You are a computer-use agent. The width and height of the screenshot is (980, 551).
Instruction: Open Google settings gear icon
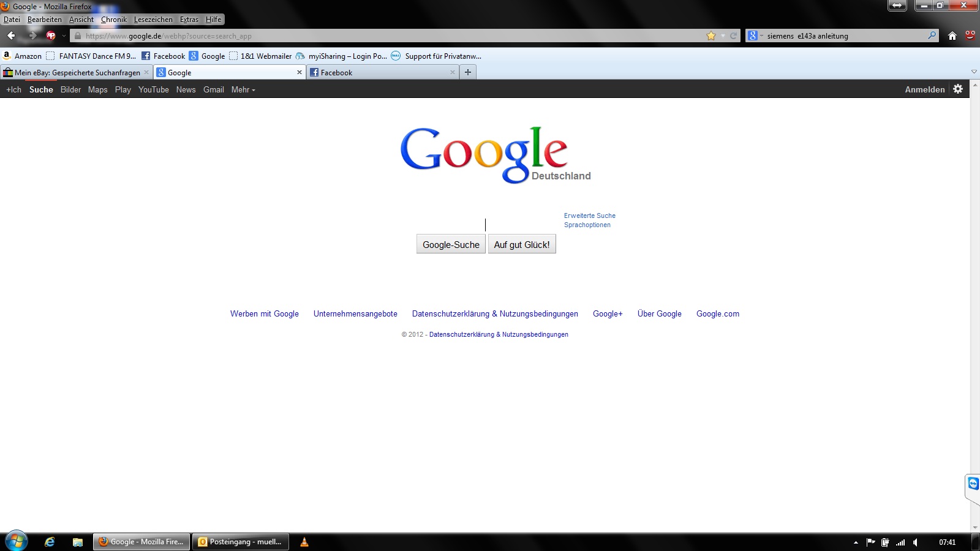tap(958, 89)
